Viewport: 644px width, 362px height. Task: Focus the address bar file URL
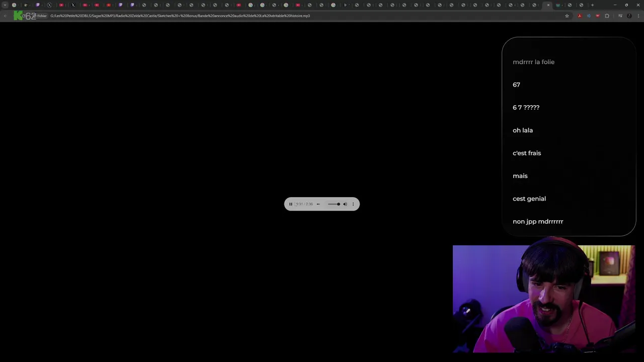coord(180,16)
